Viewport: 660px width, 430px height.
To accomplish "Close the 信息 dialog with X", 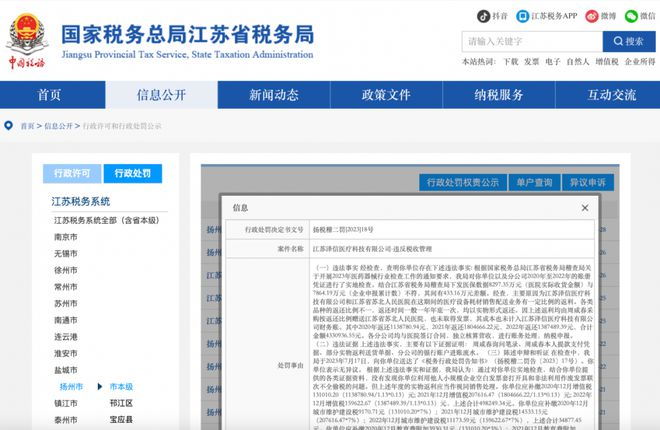I will tap(585, 207).
